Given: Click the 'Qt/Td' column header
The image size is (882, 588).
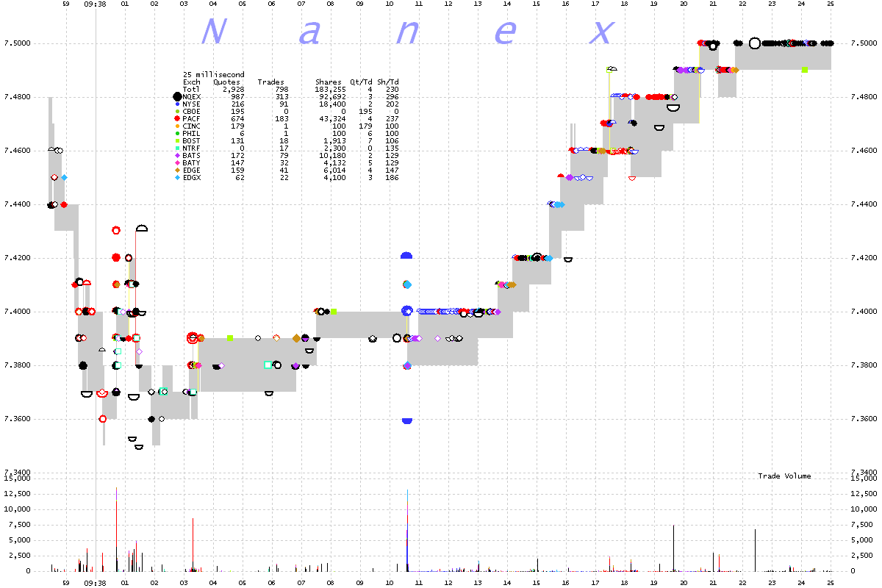Looking at the screenshot, I should click(x=361, y=82).
